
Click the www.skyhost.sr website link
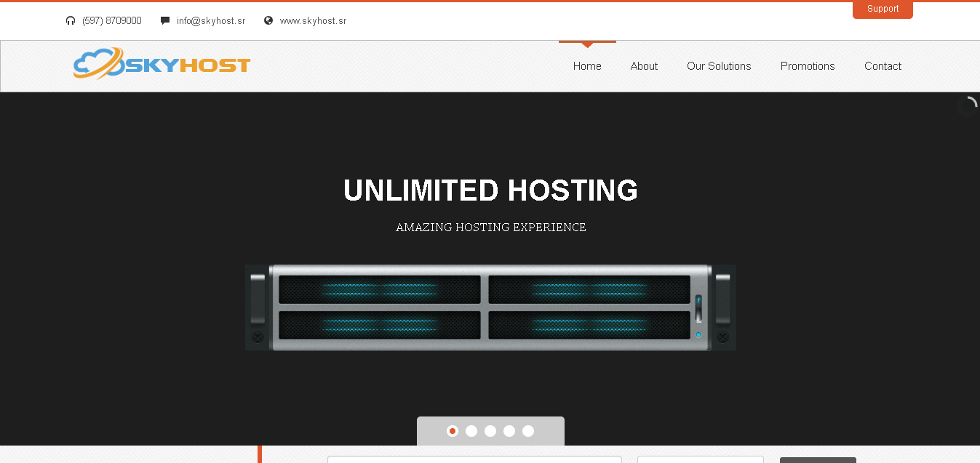pos(313,21)
